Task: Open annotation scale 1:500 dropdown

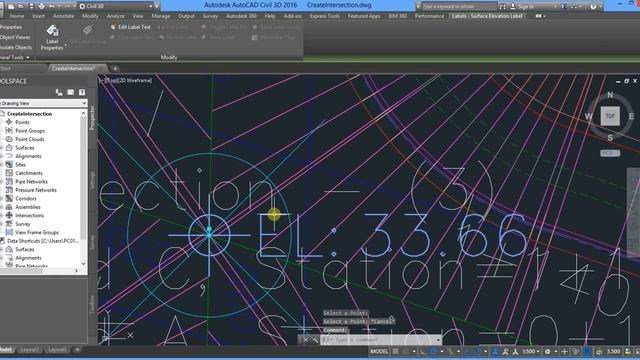Action: pos(531,351)
